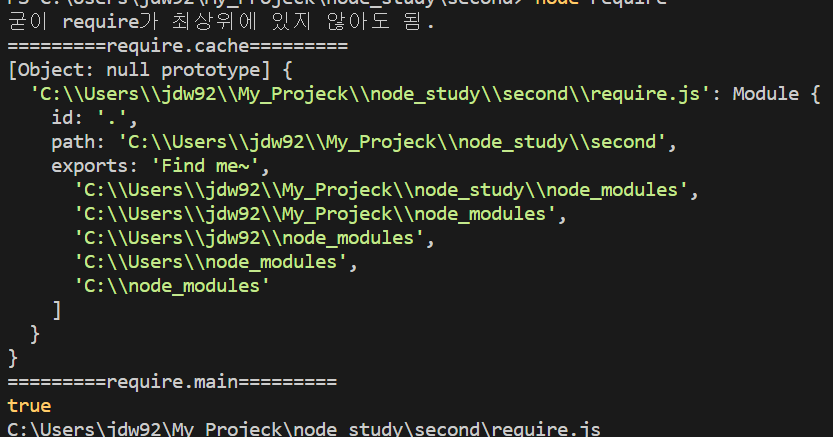Click the require.js Module key path line
The image size is (833, 437).
pos(425,95)
